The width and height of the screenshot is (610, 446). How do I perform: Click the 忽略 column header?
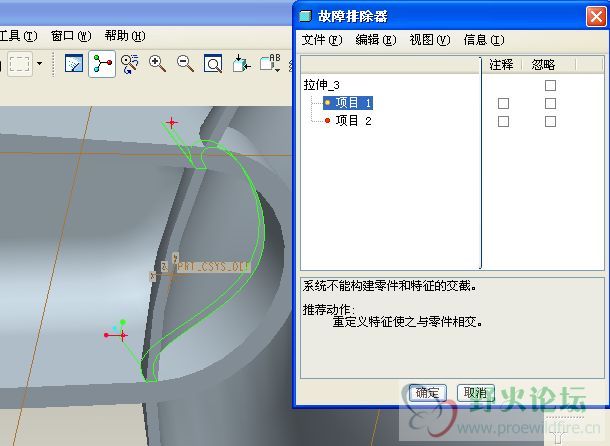click(543, 65)
